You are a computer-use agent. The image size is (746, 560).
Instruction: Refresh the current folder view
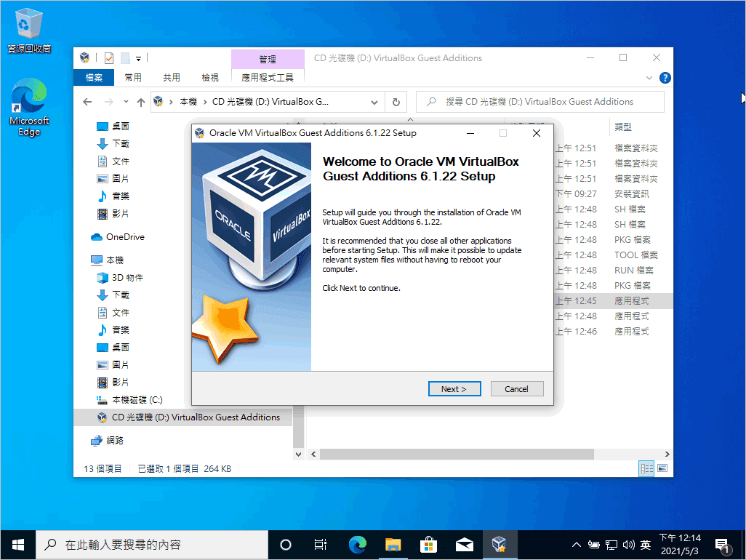[x=396, y=101]
